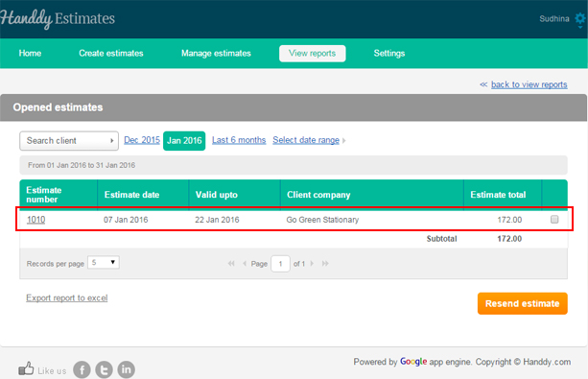The image size is (588, 379).
Task: Click the Google logo in footer
Action: pyautogui.click(x=413, y=362)
